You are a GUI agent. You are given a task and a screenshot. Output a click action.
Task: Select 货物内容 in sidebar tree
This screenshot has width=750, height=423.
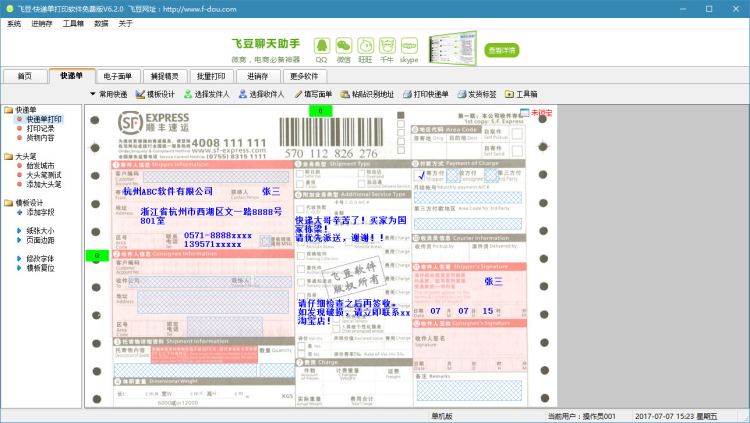pyautogui.click(x=40, y=138)
